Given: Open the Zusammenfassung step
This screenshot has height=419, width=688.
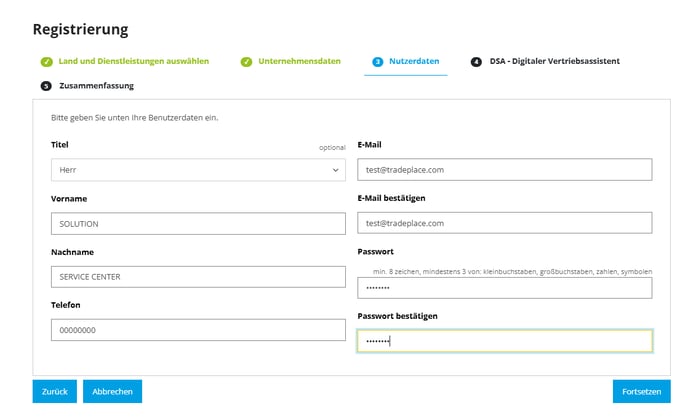Looking at the screenshot, I should click(97, 86).
